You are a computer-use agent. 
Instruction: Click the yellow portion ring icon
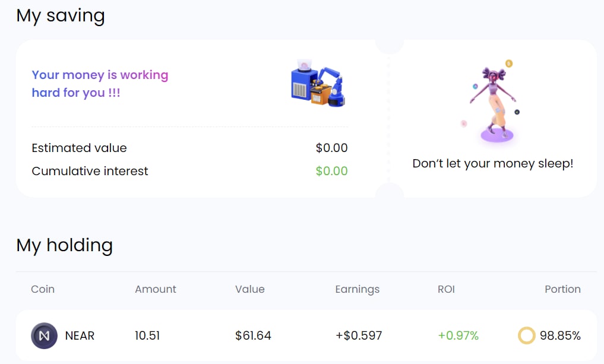tap(527, 336)
